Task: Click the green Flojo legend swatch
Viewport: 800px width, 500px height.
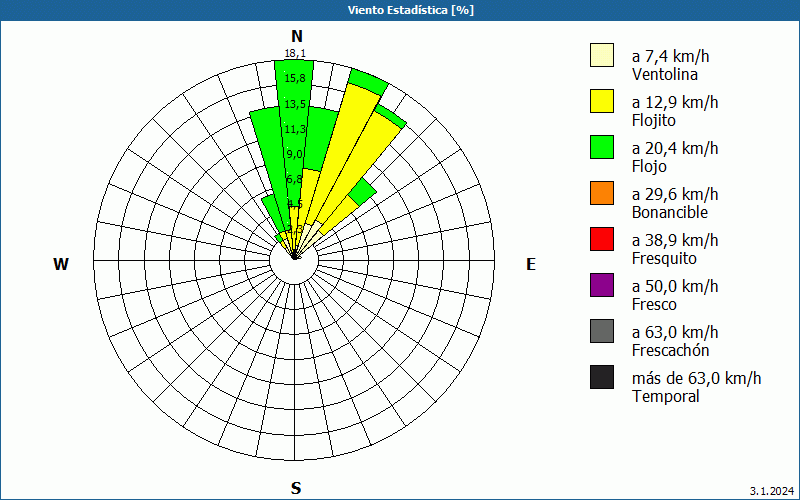Action: 602,147
